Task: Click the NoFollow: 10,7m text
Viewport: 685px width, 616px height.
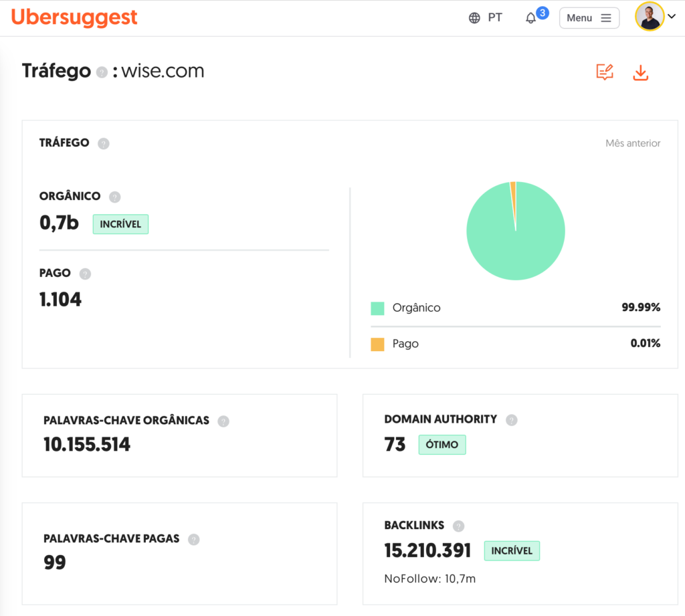Action: tap(430, 579)
